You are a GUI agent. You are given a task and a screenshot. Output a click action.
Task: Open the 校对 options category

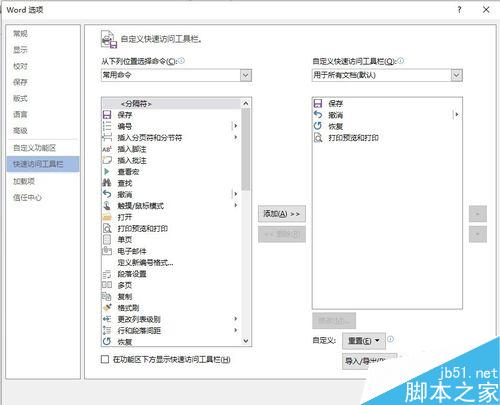point(20,66)
